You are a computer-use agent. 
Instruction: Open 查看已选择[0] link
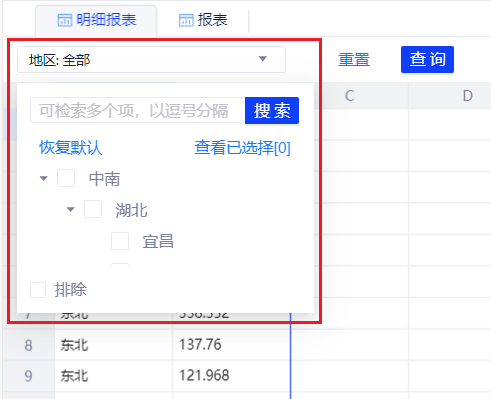click(x=242, y=147)
